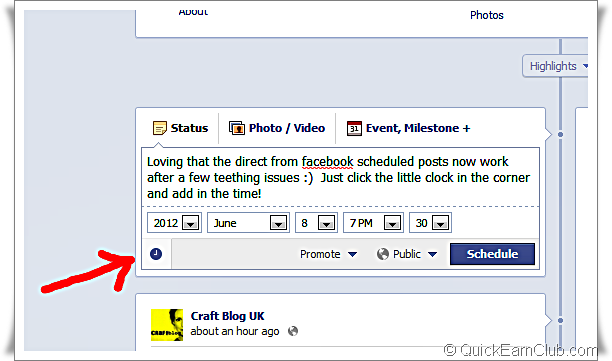Open the day dropdown showing 8
The height and width of the screenshot is (361, 612).
[316, 223]
